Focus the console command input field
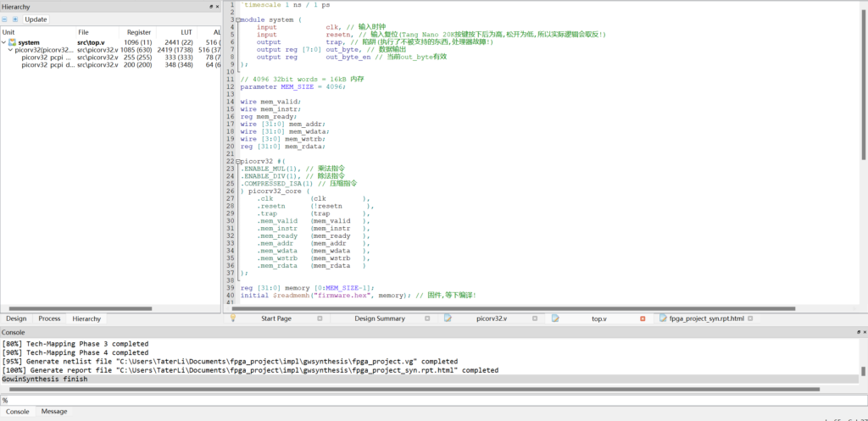 pos(434,400)
